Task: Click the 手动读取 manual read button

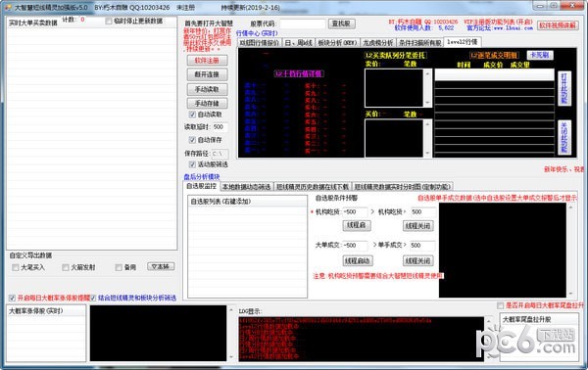Action: click(207, 89)
